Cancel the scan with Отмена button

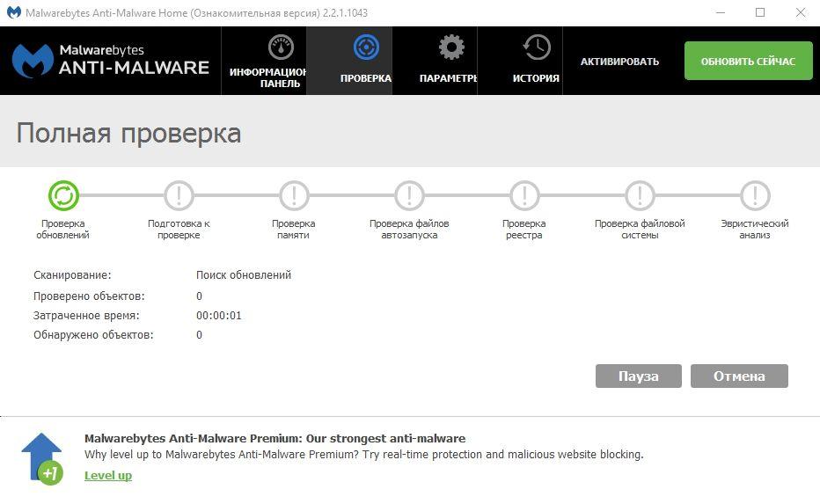[739, 376]
